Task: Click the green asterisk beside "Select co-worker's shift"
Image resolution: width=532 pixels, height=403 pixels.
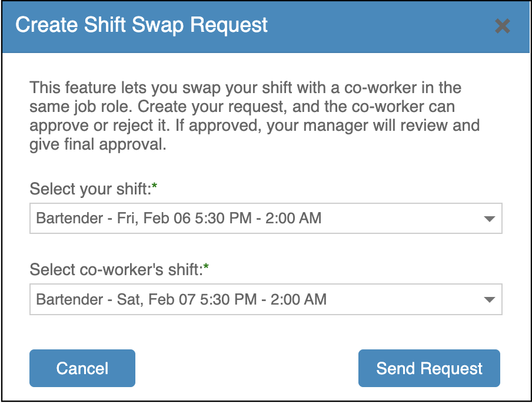Action: [x=207, y=268]
